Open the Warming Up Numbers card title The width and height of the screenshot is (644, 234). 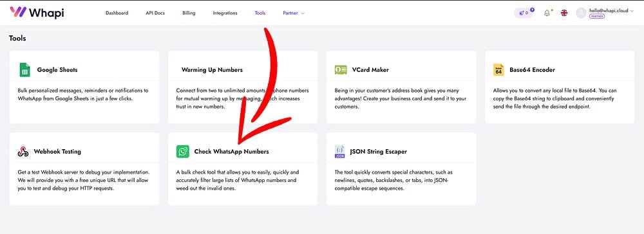coord(212,69)
